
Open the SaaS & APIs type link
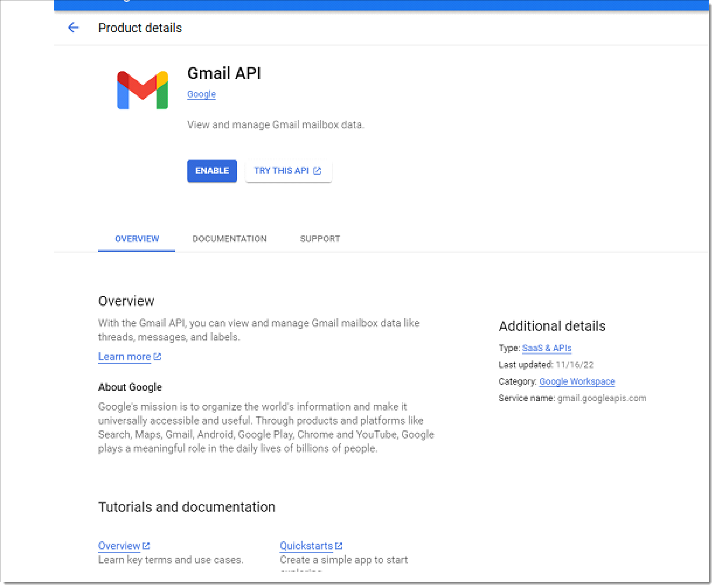coord(546,348)
